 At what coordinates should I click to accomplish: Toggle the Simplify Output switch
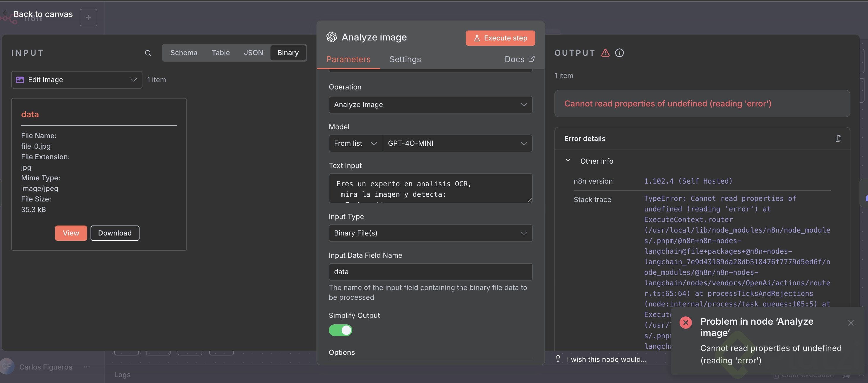(x=340, y=331)
